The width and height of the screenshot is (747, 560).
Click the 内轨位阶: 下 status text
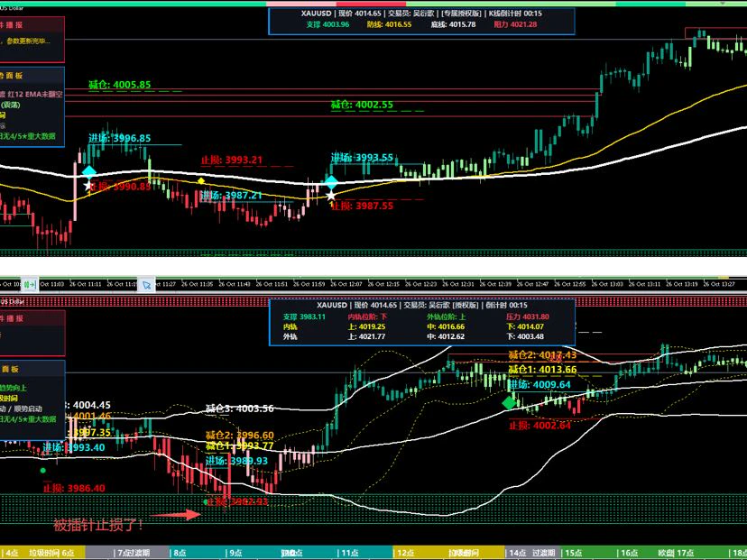[x=367, y=317]
